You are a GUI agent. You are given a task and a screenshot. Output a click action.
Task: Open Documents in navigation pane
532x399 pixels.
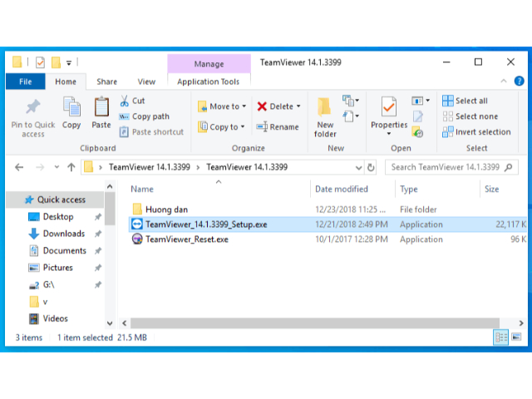tap(65, 251)
